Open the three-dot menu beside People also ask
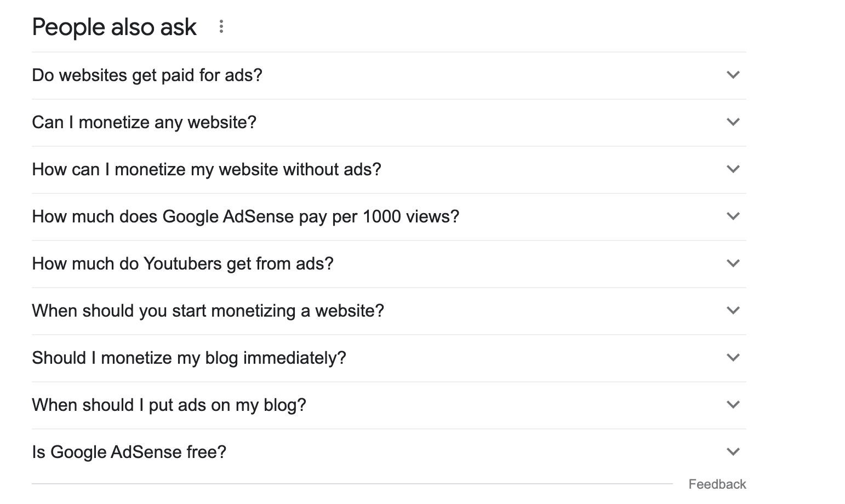Image resolution: width=845 pixels, height=504 pixels. tap(221, 27)
